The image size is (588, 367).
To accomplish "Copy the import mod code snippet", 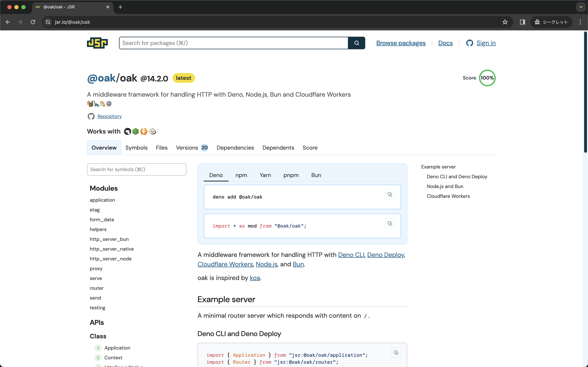I will (390, 223).
